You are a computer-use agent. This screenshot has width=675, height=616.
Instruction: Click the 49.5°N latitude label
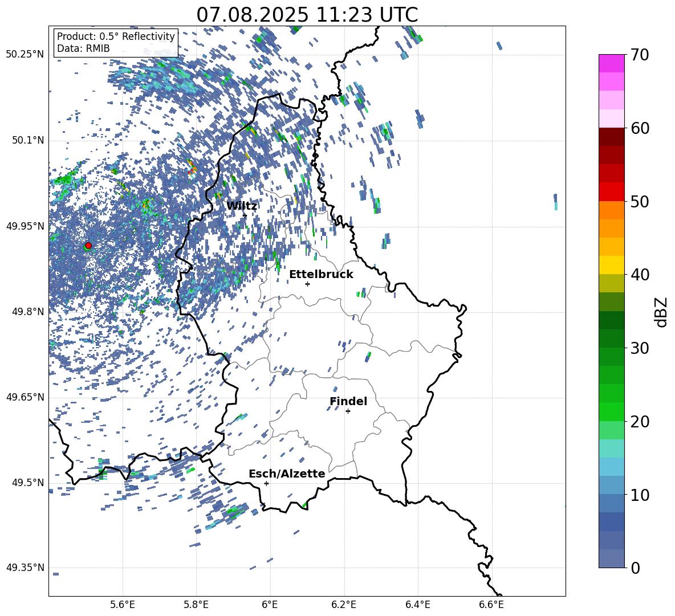pyautogui.click(x=28, y=483)
